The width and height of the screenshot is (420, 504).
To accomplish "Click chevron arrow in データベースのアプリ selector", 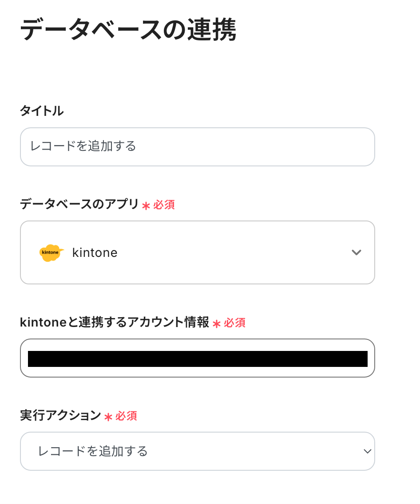I will [356, 252].
